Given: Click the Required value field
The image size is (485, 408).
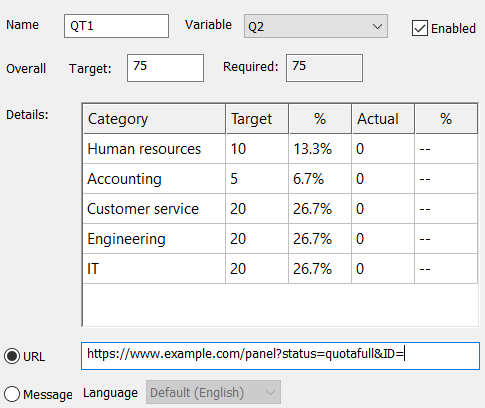Looking at the screenshot, I should [x=324, y=68].
